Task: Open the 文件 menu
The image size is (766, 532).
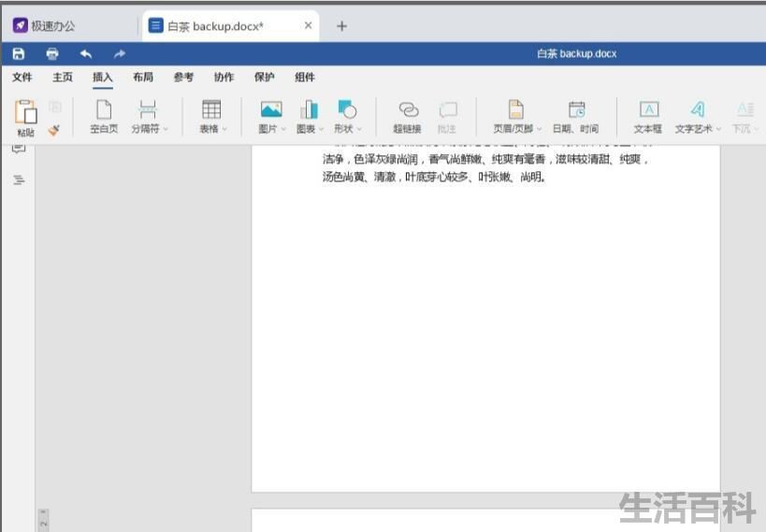Action: point(22,78)
